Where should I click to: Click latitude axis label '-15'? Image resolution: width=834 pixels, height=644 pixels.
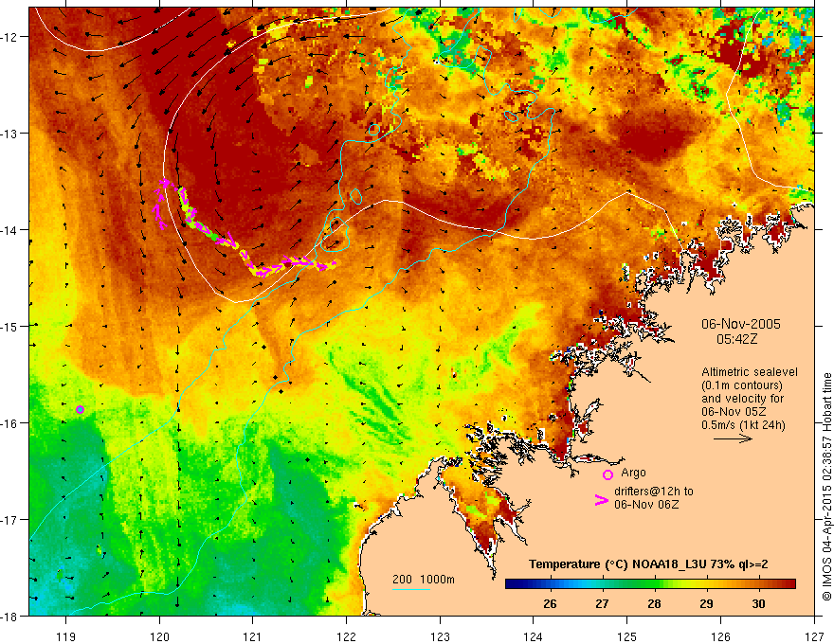[10, 326]
